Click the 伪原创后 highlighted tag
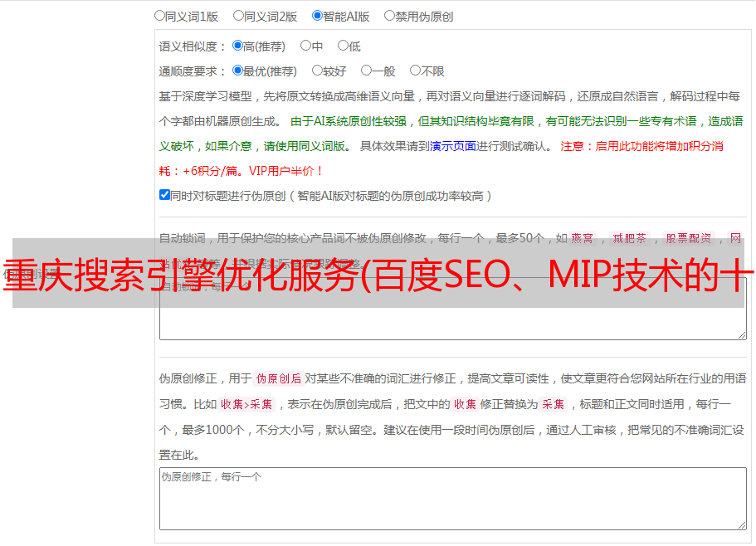This screenshot has height=546, width=756. (279, 378)
